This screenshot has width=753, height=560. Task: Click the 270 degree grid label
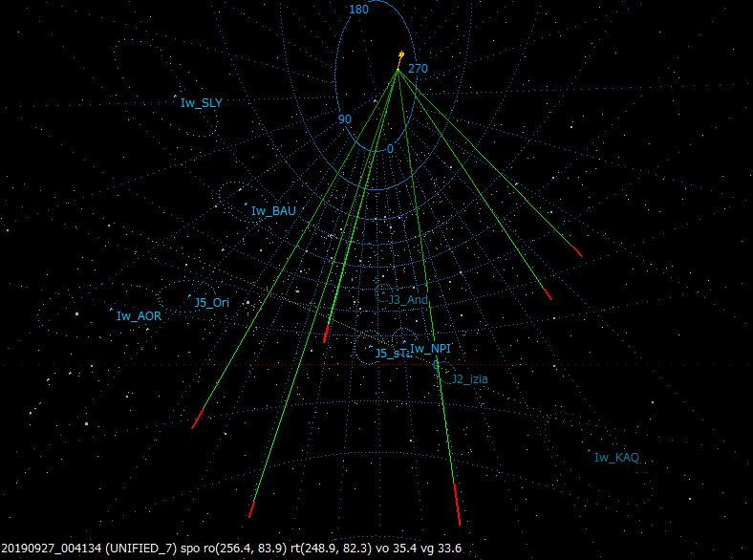click(x=418, y=69)
